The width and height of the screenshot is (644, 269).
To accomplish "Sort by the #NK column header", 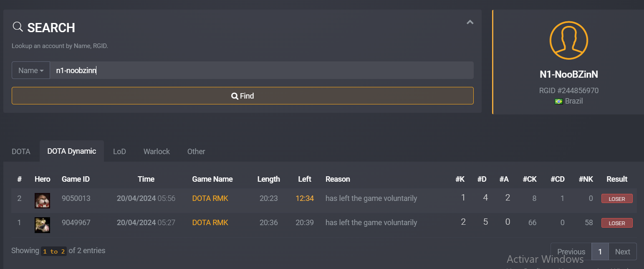I will (586, 179).
